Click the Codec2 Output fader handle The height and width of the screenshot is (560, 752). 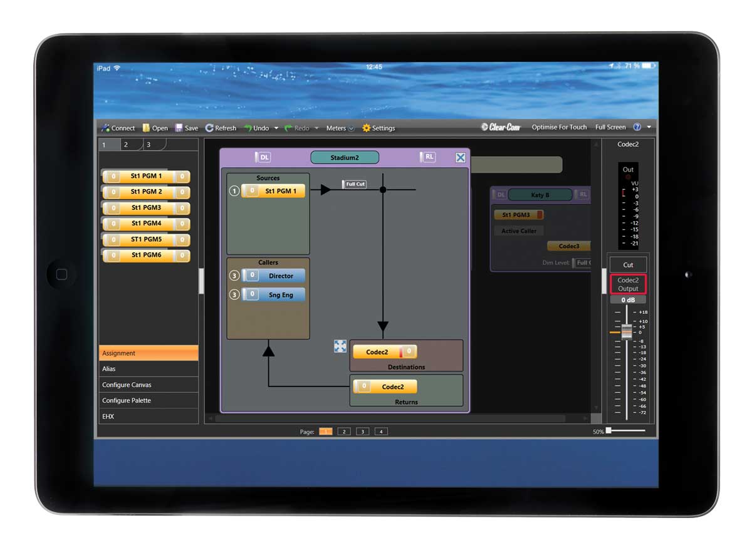click(626, 331)
